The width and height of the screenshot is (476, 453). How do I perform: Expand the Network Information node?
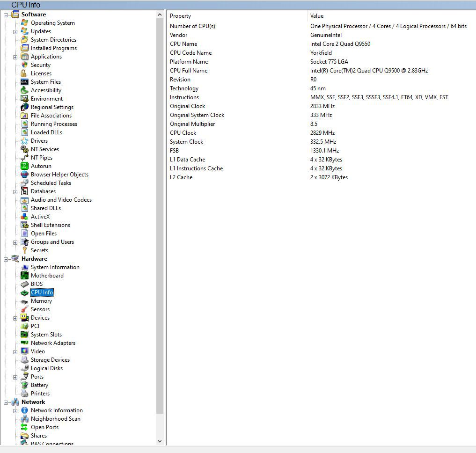coord(15,411)
